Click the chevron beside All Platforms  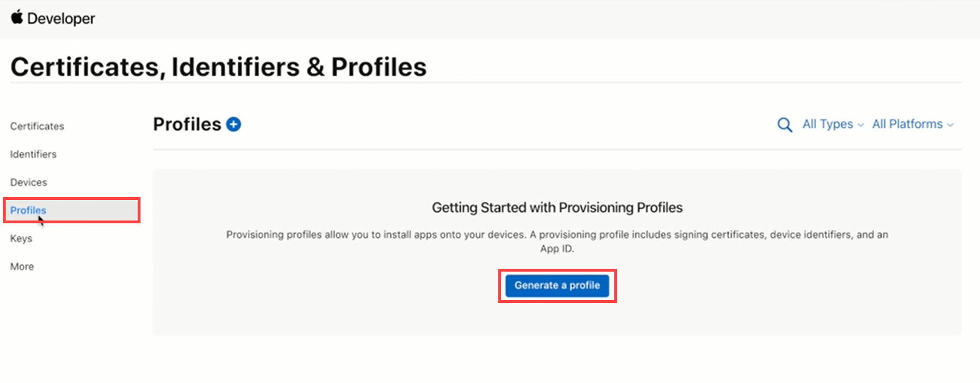(x=950, y=125)
